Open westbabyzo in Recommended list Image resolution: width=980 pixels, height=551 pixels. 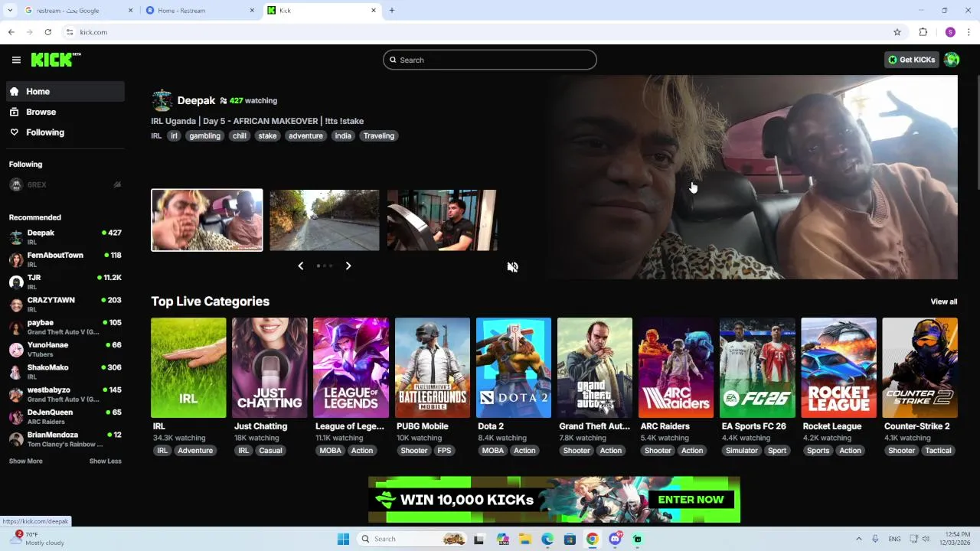tap(65, 394)
